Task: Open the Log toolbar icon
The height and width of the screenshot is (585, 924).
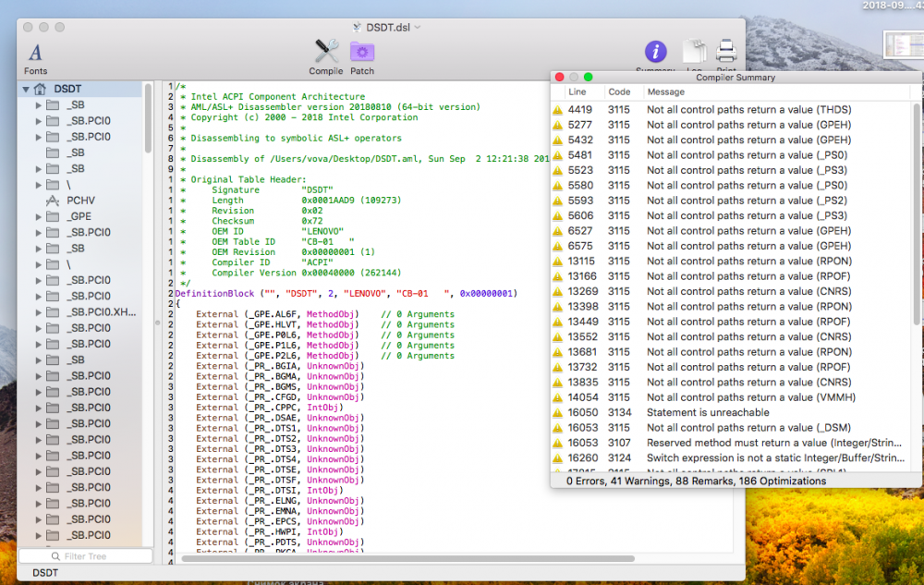Action: 694,52
